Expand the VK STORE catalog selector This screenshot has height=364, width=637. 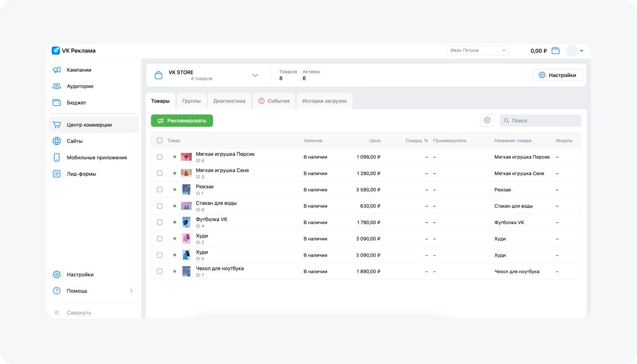255,75
